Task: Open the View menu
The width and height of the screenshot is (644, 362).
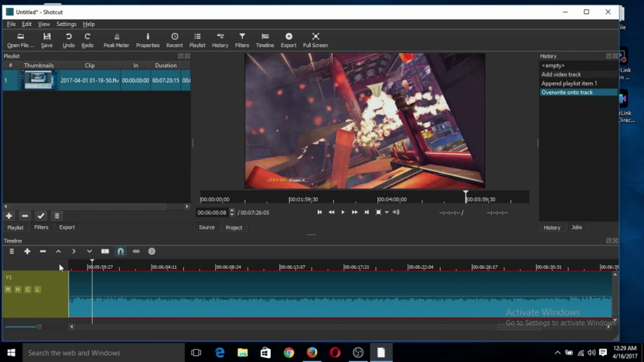Action: click(44, 24)
